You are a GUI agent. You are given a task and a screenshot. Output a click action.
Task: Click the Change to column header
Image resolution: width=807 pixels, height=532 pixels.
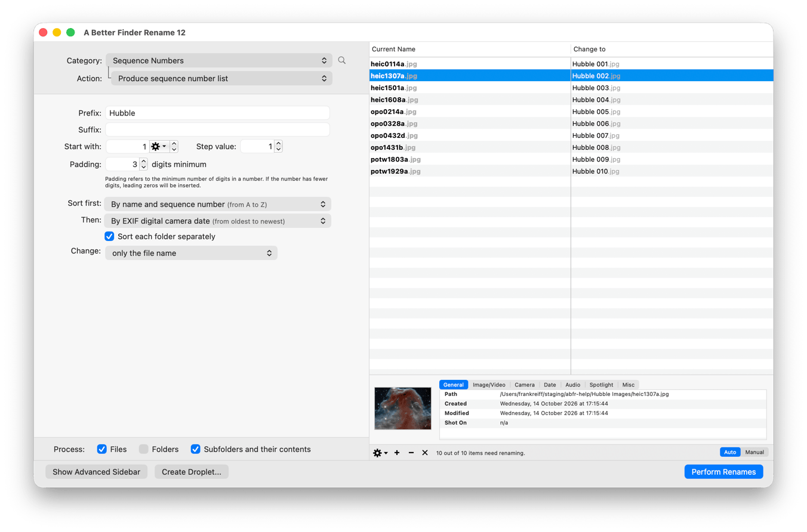[672, 49]
